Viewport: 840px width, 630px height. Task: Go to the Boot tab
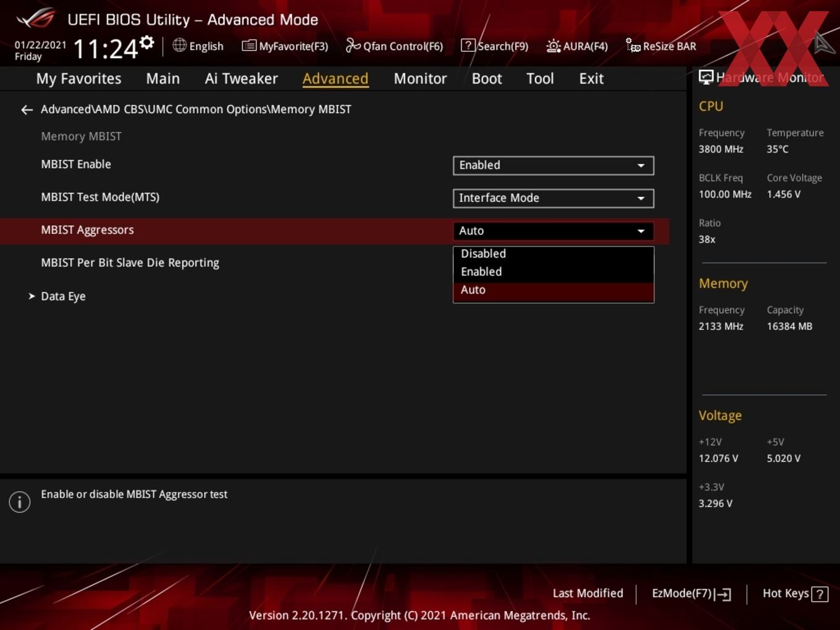click(487, 78)
